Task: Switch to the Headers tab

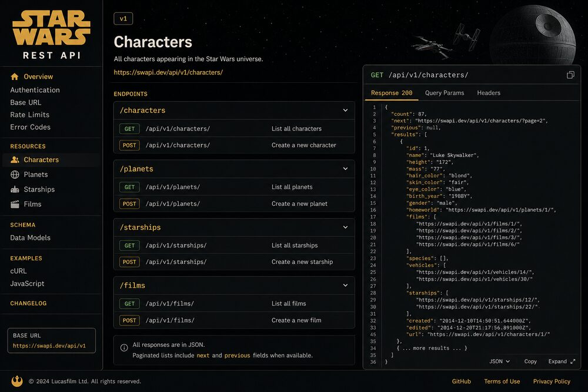Action: tap(489, 93)
